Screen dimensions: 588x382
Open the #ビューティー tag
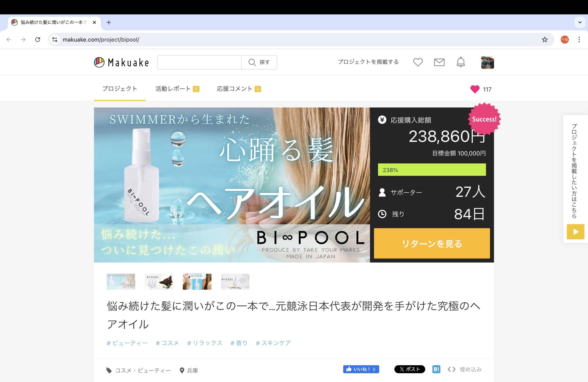[127, 343]
